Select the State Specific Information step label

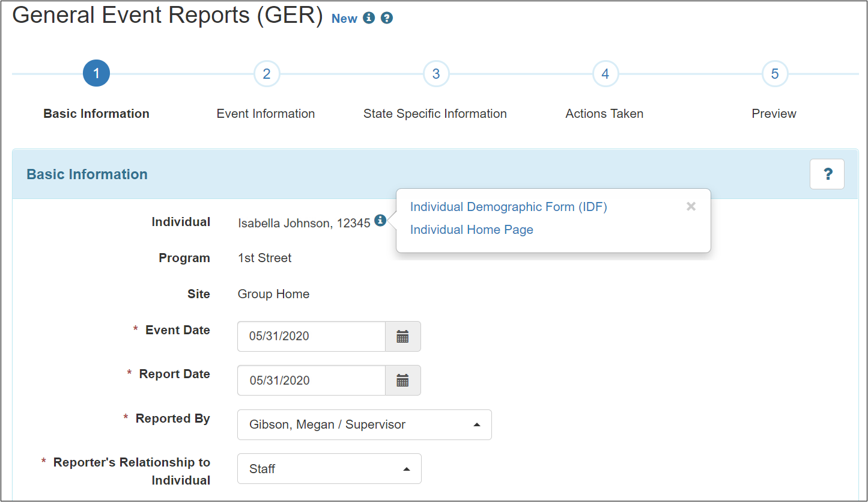pyautogui.click(x=435, y=114)
